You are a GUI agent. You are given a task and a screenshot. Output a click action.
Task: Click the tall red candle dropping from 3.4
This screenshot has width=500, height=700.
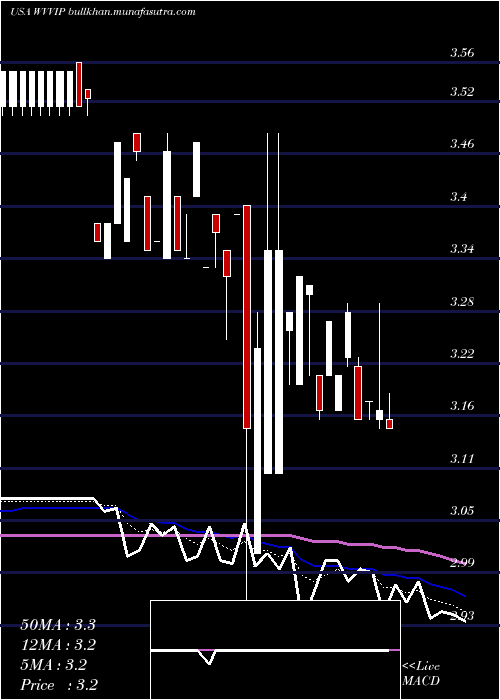[x=247, y=317]
